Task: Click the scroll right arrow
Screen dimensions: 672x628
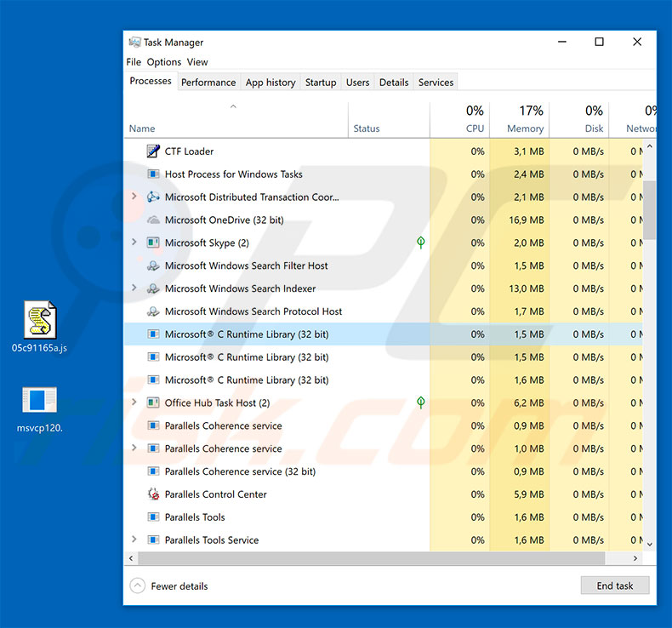Action: coord(635,558)
